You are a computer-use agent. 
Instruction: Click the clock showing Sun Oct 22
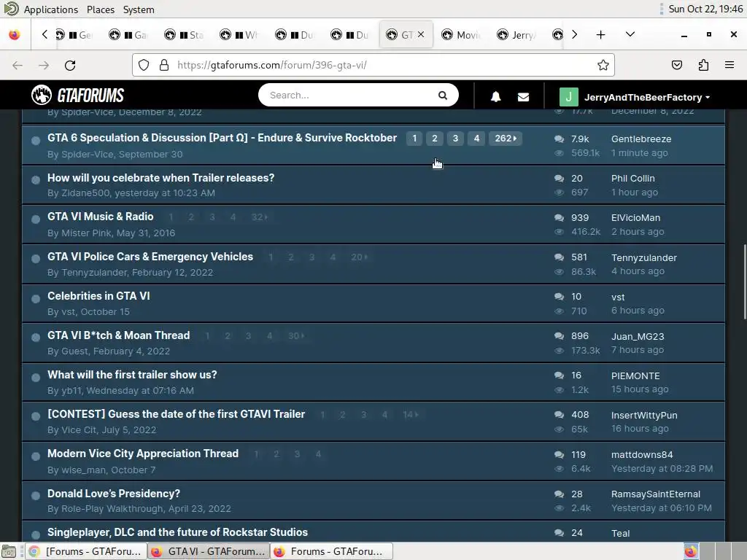[705, 9]
